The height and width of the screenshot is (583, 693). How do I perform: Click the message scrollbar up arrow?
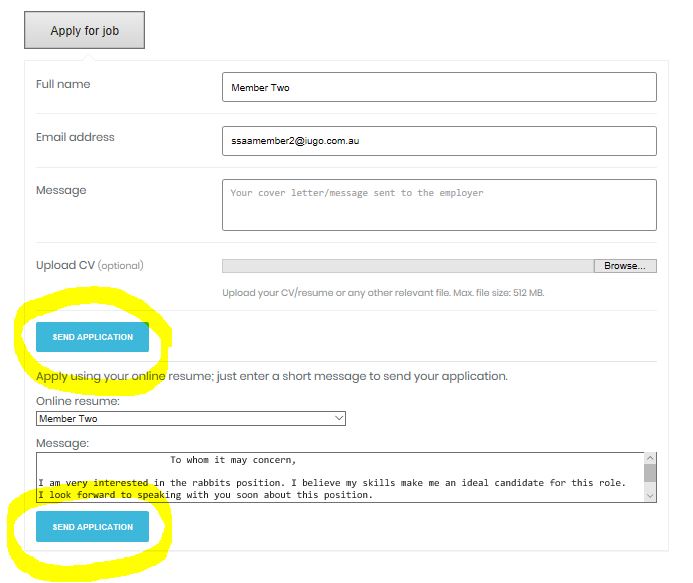tap(650, 459)
